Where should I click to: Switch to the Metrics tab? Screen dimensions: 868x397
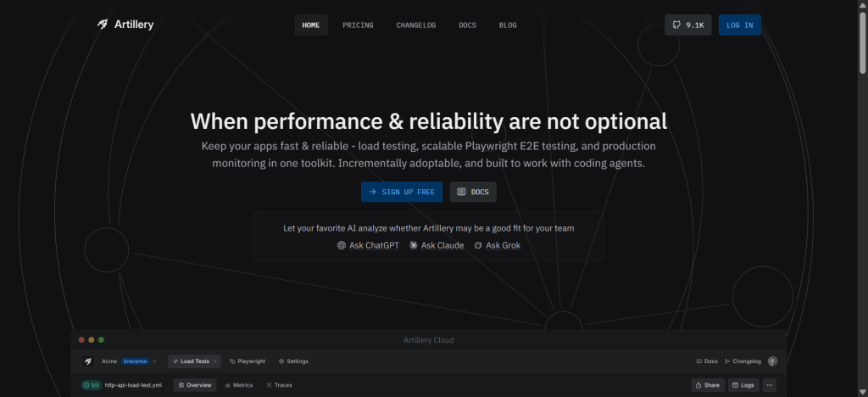click(239, 385)
